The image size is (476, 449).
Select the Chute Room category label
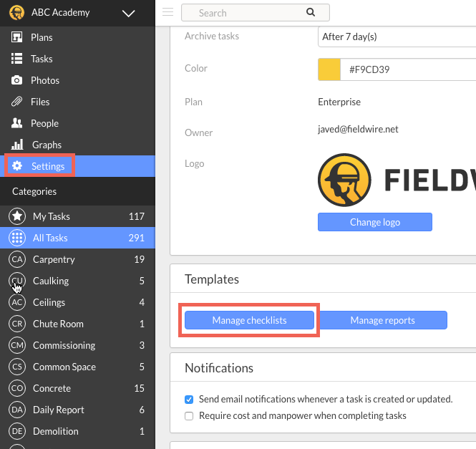pos(58,324)
